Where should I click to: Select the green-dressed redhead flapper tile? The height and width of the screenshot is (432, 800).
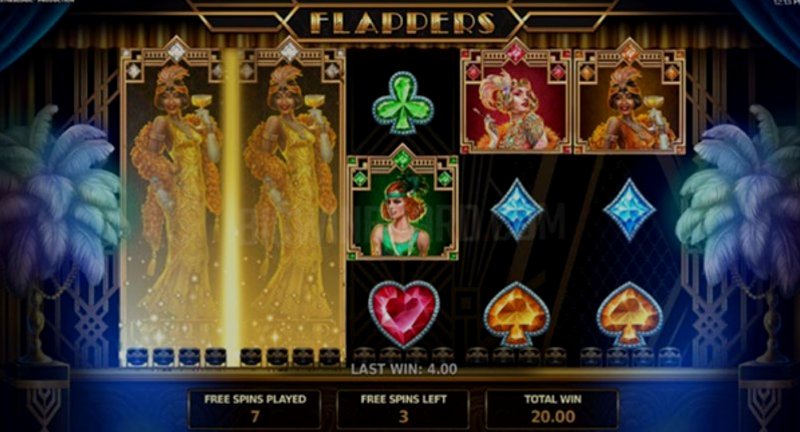403,203
